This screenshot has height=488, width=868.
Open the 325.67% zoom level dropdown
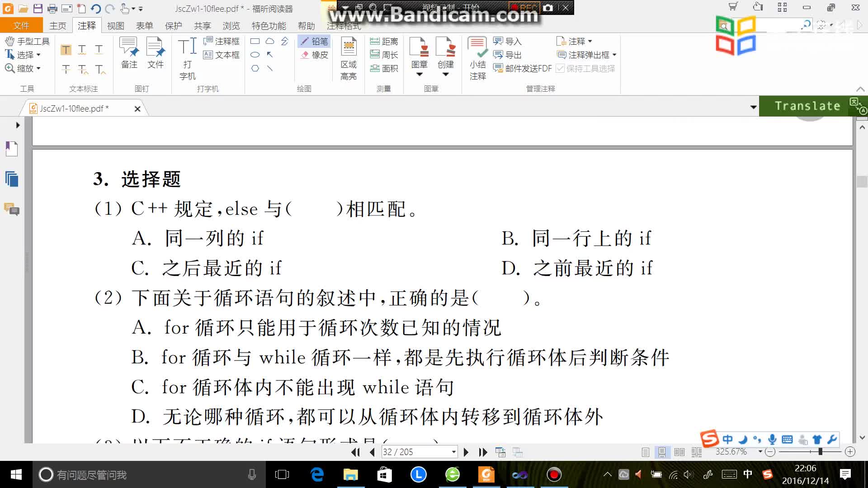pyautogui.click(x=760, y=452)
